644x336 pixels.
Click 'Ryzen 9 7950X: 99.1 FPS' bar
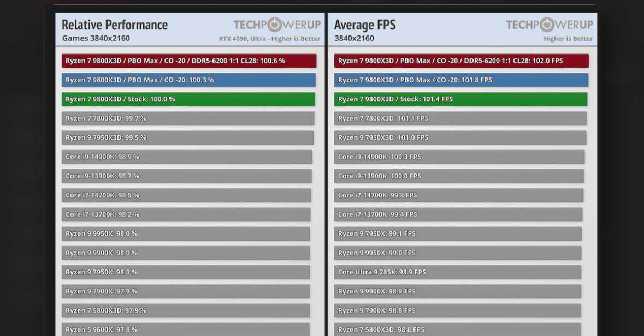pyautogui.click(x=458, y=234)
